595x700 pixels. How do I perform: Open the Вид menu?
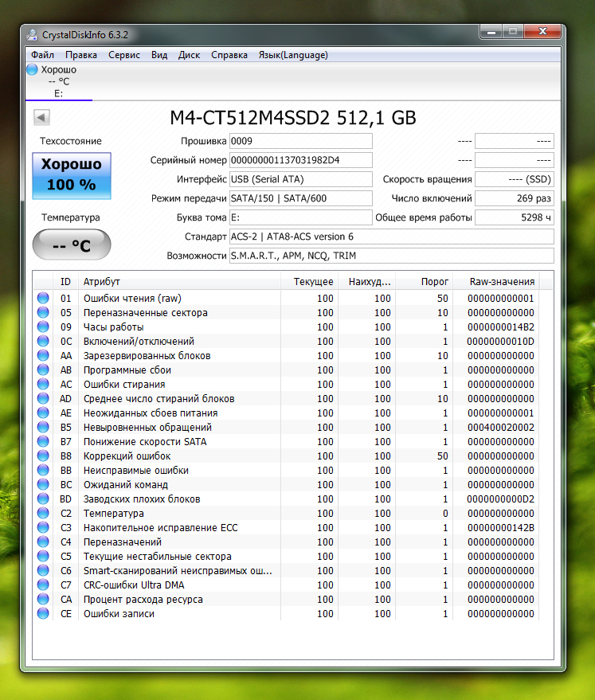point(159,55)
